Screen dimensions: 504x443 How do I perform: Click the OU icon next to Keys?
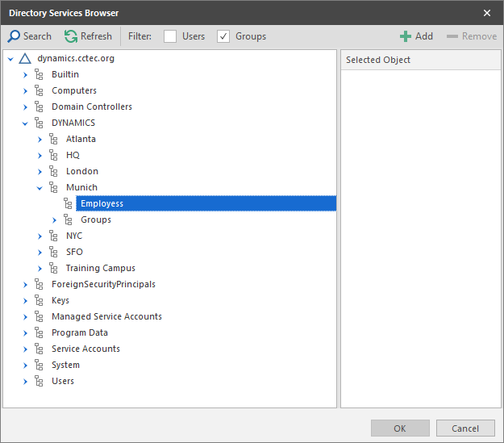(x=39, y=300)
